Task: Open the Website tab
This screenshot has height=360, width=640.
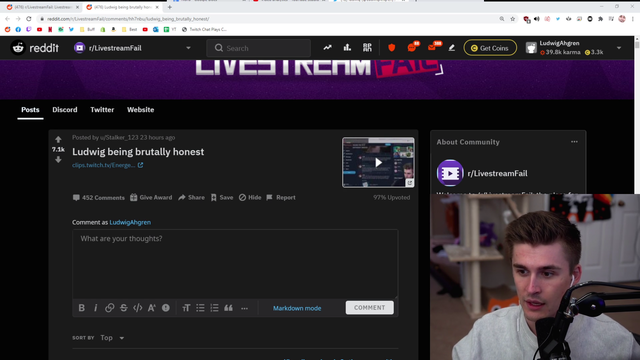Action: coord(140,110)
